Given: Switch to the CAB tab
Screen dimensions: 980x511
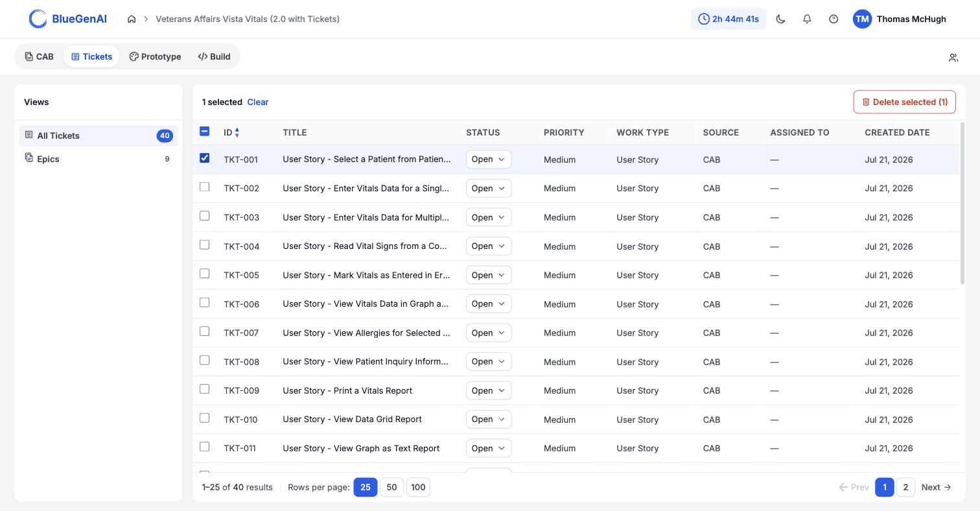Looking at the screenshot, I should tap(39, 56).
